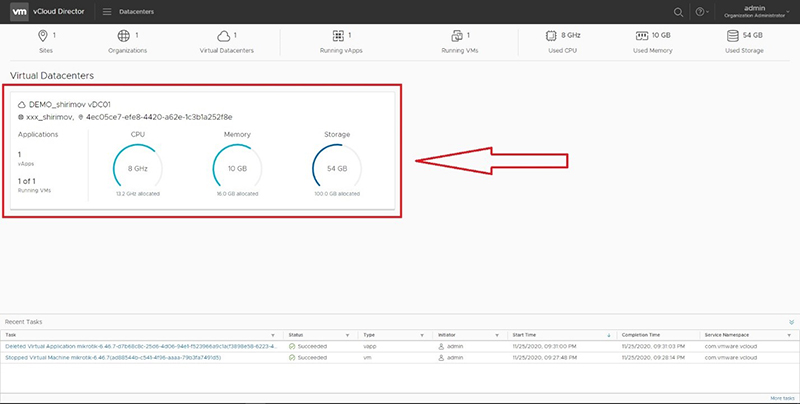The width and height of the screenshot is (800, 404).
Task: Sort by the Start Time column arrow
Action: (x=609, y=335)
